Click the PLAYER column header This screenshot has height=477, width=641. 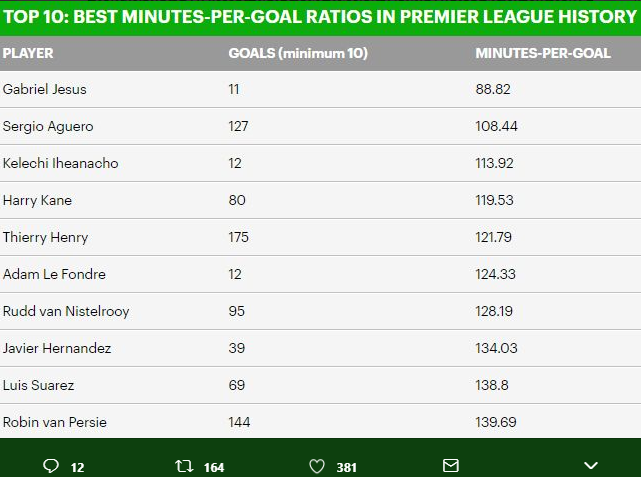pos(28,53)
